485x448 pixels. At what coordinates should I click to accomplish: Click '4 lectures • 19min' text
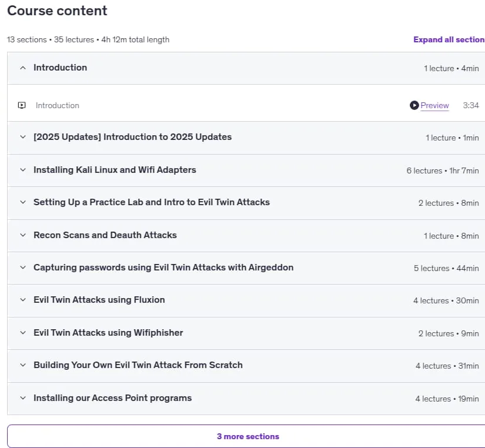[x=447, y=399]
